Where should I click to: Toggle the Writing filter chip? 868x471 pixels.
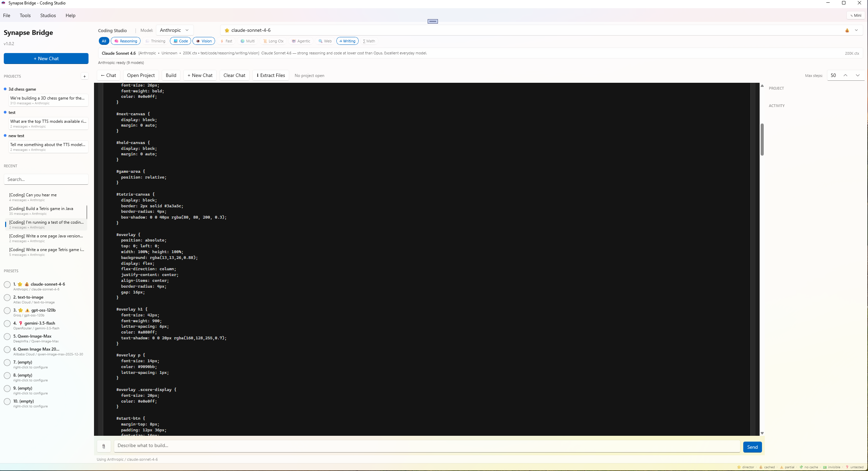[347, 41]
